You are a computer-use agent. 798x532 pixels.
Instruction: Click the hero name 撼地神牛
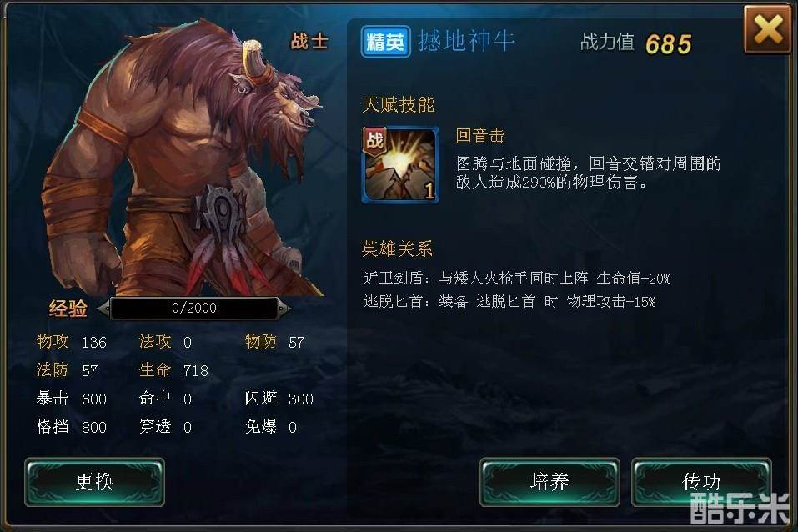point(466,41)
